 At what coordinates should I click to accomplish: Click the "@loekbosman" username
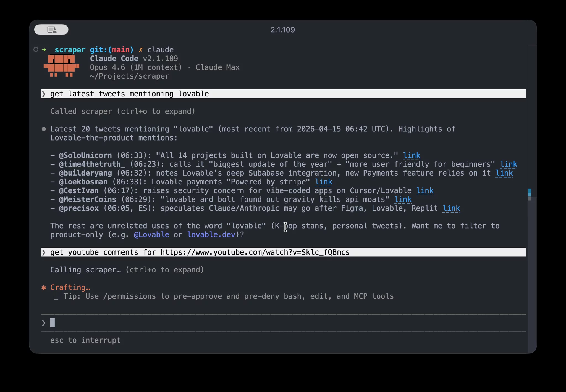click(83, 182)
